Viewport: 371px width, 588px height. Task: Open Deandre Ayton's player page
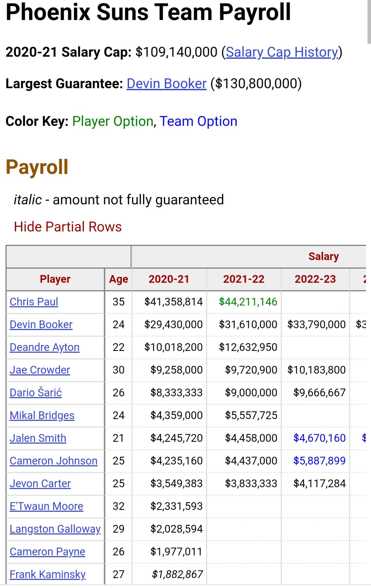[x=44, y=347]
